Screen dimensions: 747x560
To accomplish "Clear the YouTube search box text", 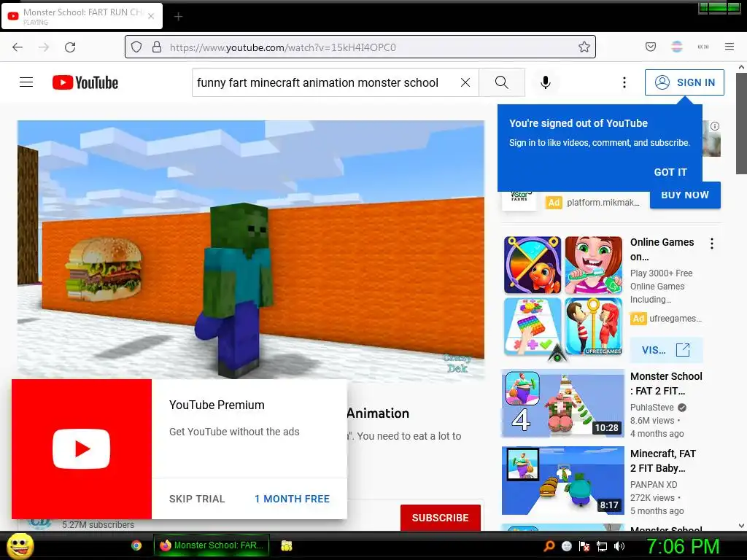I will click(465, 82).
